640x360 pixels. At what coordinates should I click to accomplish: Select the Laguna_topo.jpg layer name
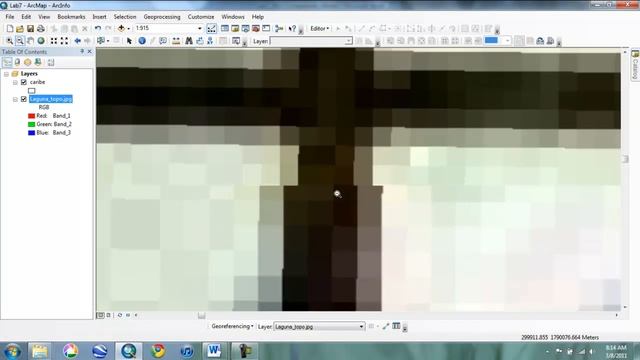point(51,99)
